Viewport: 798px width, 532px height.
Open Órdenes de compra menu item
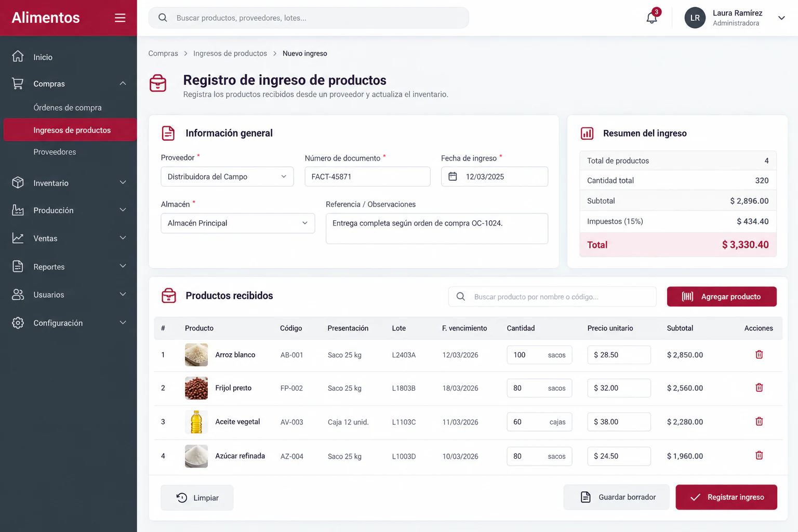point(69,108)
